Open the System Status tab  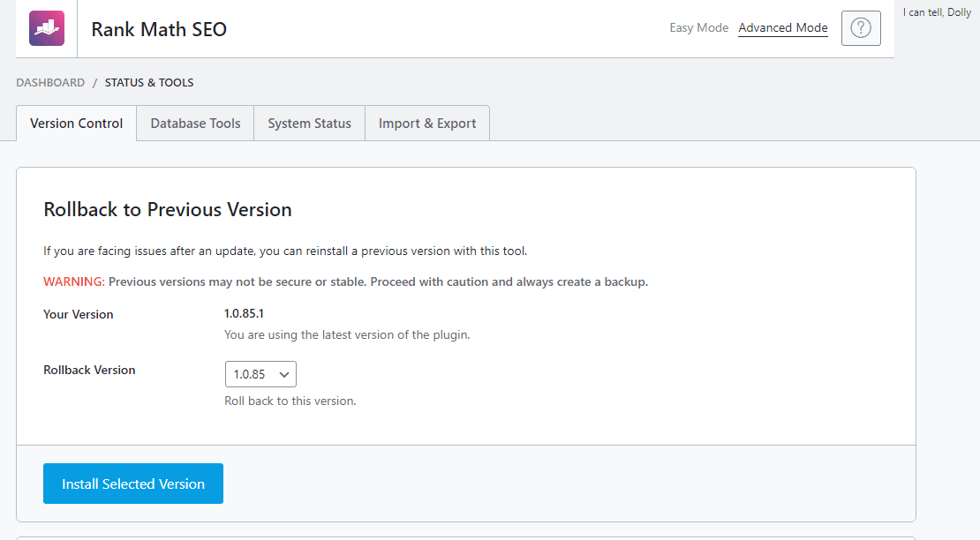[309, 123]
